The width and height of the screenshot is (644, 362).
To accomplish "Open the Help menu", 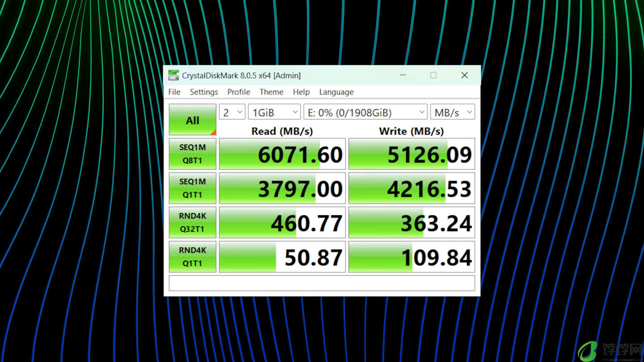I will click(x=301, y=92).
